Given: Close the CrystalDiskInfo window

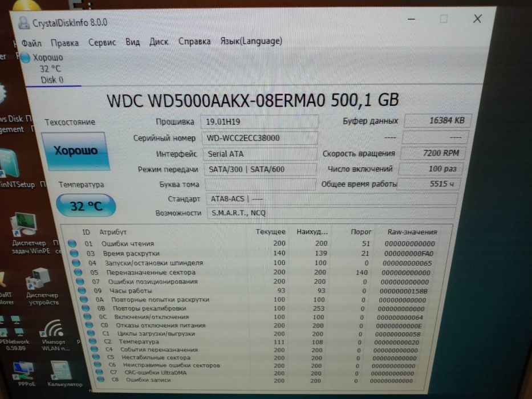Looking at the screenshot, I should point(477,19).
